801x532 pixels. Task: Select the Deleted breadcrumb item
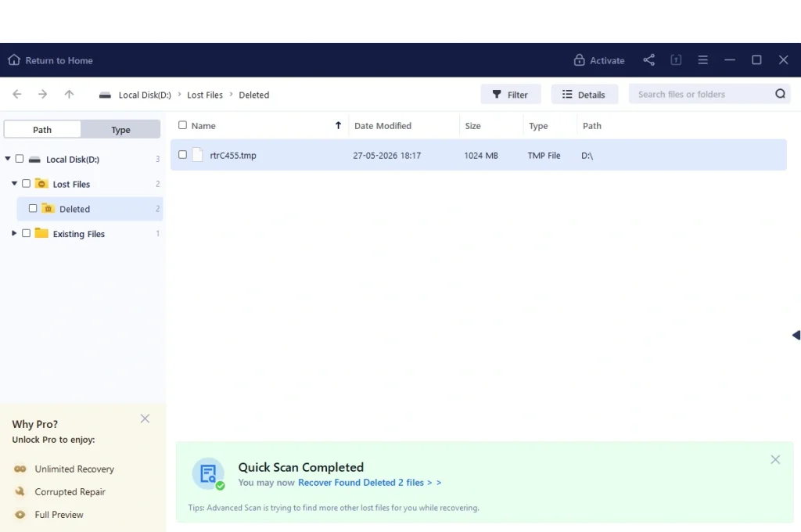coord(254,95)
